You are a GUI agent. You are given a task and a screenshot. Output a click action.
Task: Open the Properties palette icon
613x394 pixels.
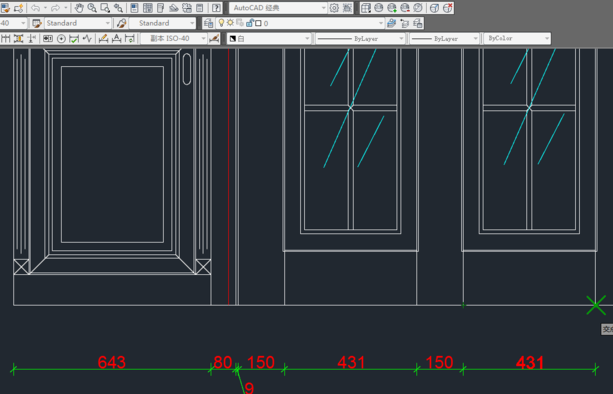[x=134, y=7]
